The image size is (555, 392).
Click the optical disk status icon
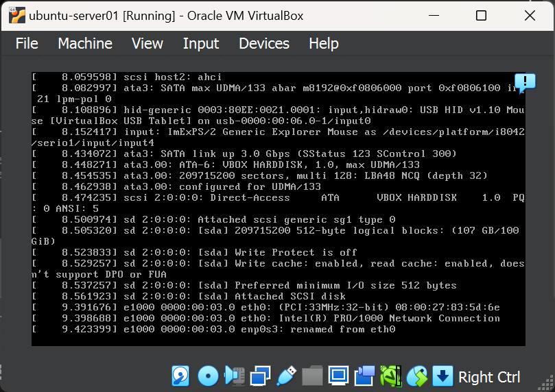coord(208,376)
